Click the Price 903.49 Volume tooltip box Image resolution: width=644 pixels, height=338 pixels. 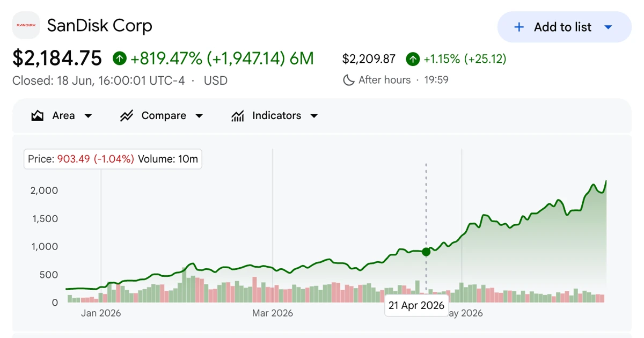point(113,159)
